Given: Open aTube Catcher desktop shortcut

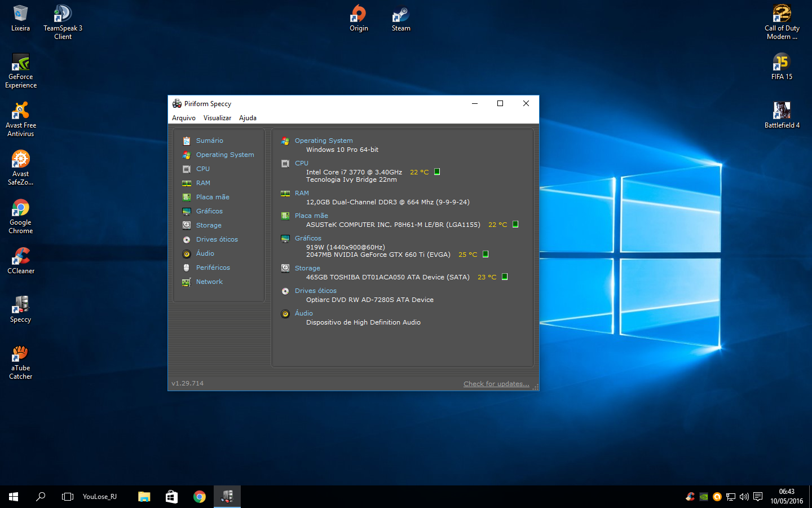Looking at the screenshot, I should point(21,362).
